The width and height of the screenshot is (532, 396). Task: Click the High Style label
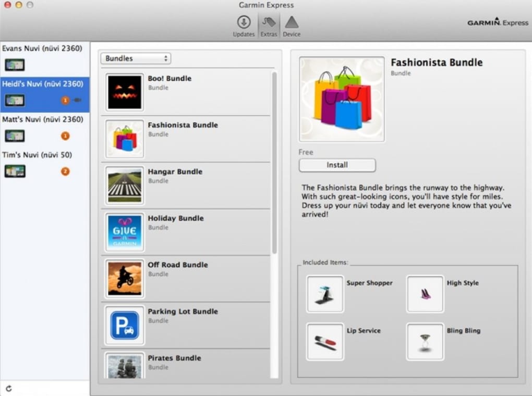(x=463, y=283)
